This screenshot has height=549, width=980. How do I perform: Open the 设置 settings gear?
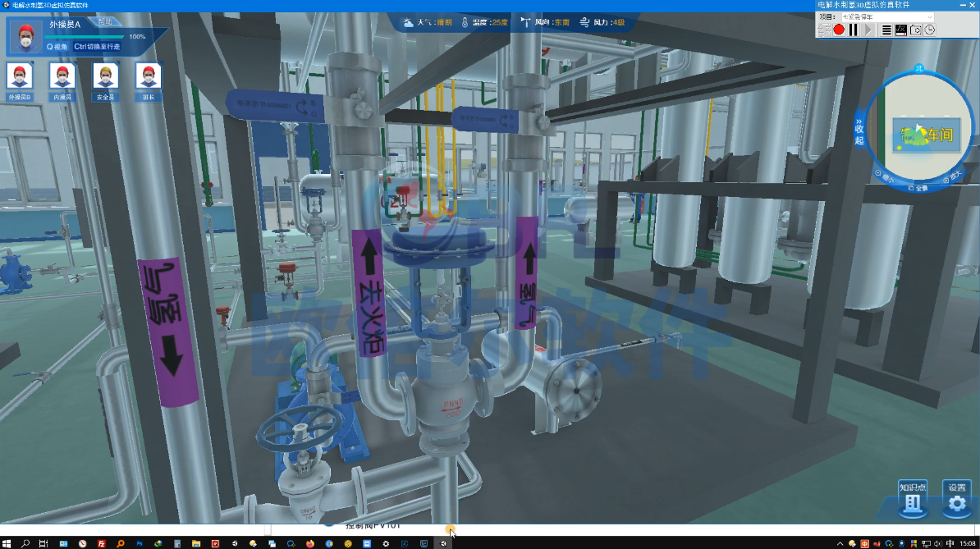[x=957, y=499]
